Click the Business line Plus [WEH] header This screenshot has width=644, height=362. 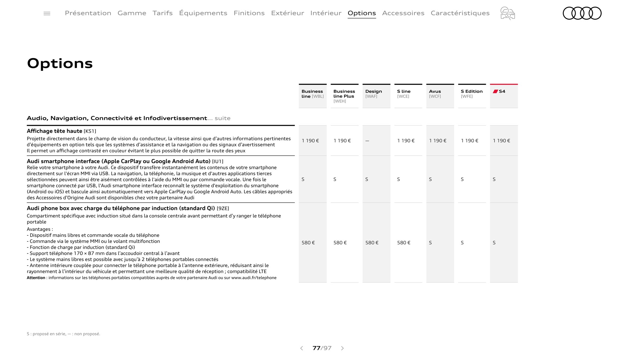344,96
